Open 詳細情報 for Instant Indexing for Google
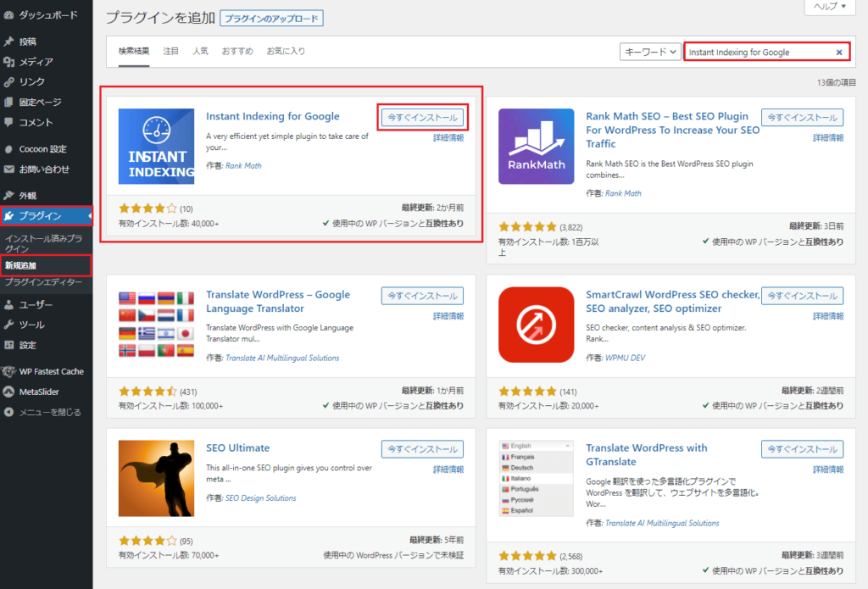This screenshot has width=868, height=589. (448, 138)
